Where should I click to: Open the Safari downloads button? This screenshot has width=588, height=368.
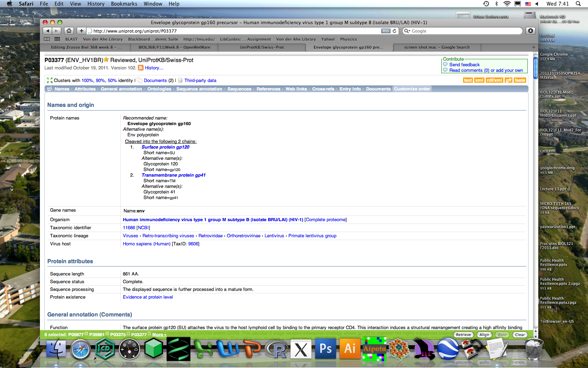pyautogui.click(x=531, y=31)
